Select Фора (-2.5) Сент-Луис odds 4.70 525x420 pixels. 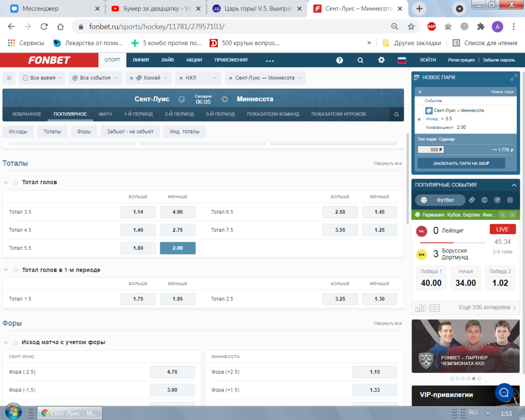click(x=172, y=372)
